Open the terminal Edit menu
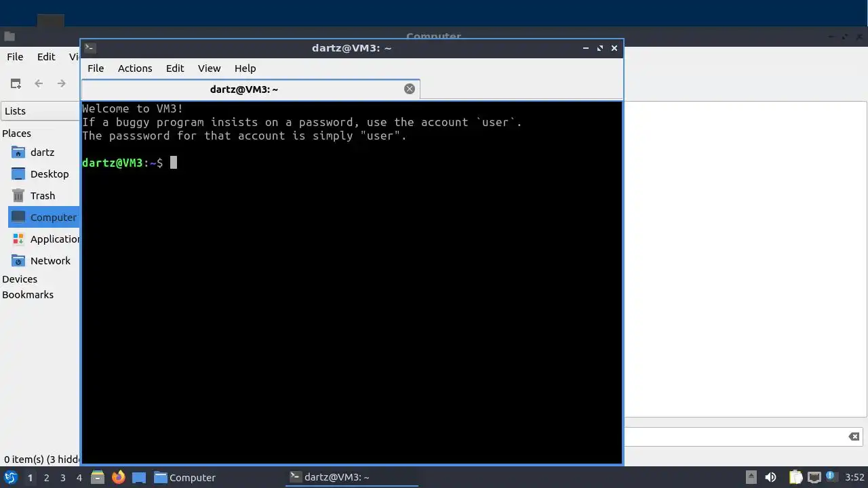This screenshot has width=868, height=488. pos(175,68)
